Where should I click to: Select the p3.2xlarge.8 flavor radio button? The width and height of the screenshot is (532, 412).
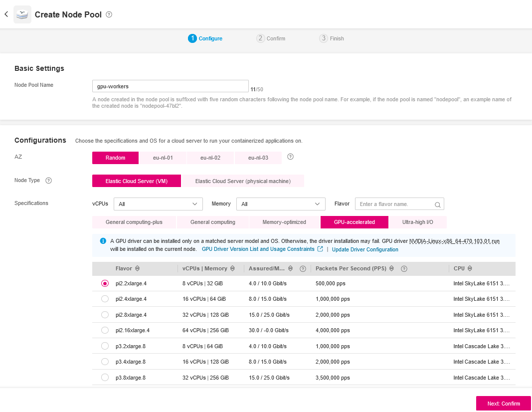point(105,346)
